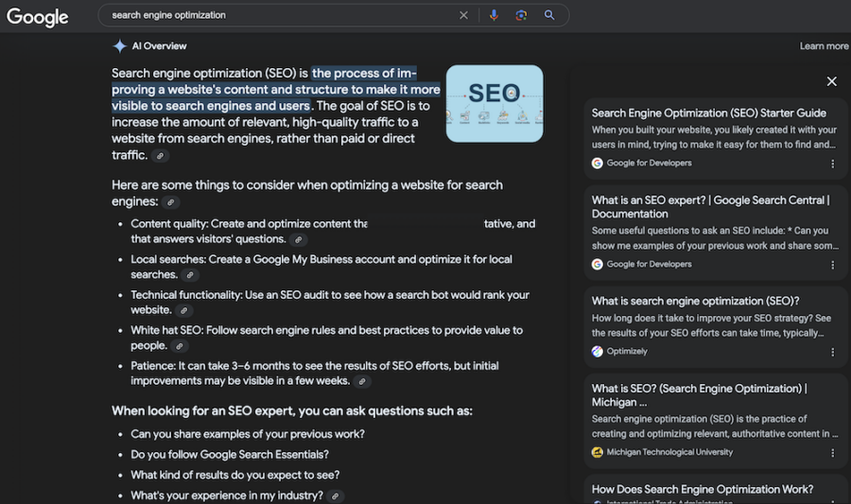Image resolution: width=851 pixels, height=504 pixels.
Task: Open three-dot menu for Optimizely source card
Action: [x=832, y=352]
